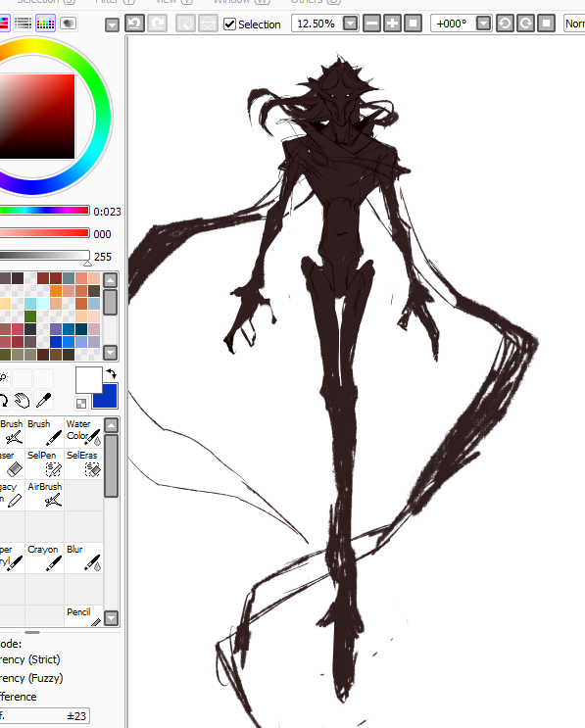Viewport: 585px width, 728px height.
Task: Click inside the color wheel's saturation square
Action: coord(37,117)
